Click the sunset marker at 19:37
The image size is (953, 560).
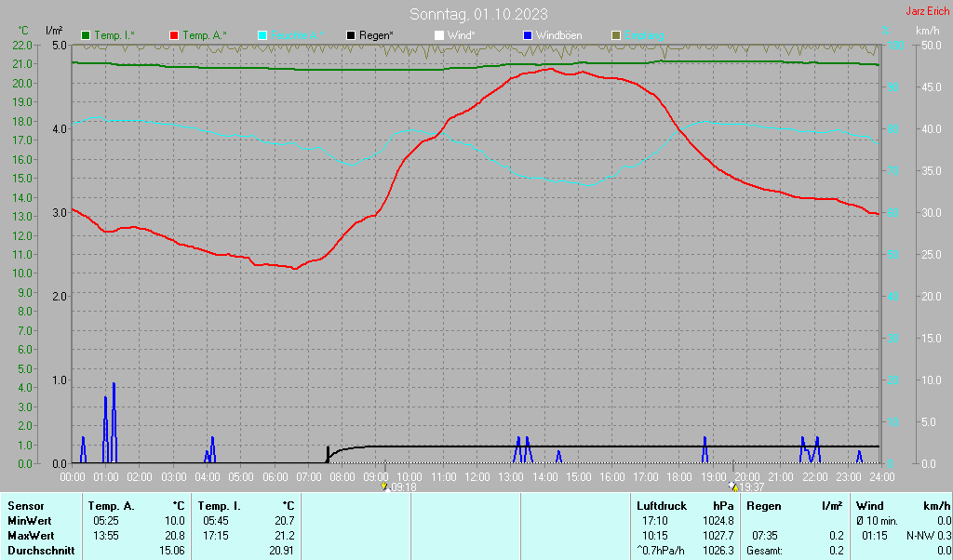click(x=732, y=487)
